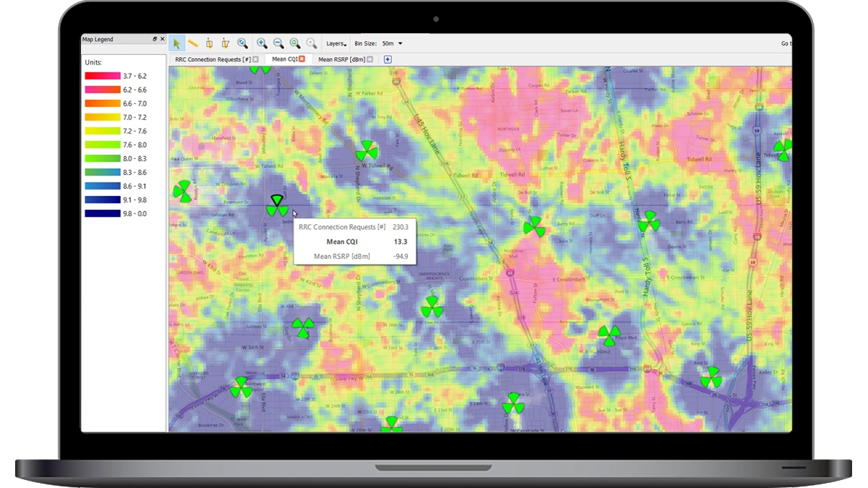This screenshot has height=488, width=868.
Task: Switch to RRC Connection Requests tab
Action: (213, 59)
